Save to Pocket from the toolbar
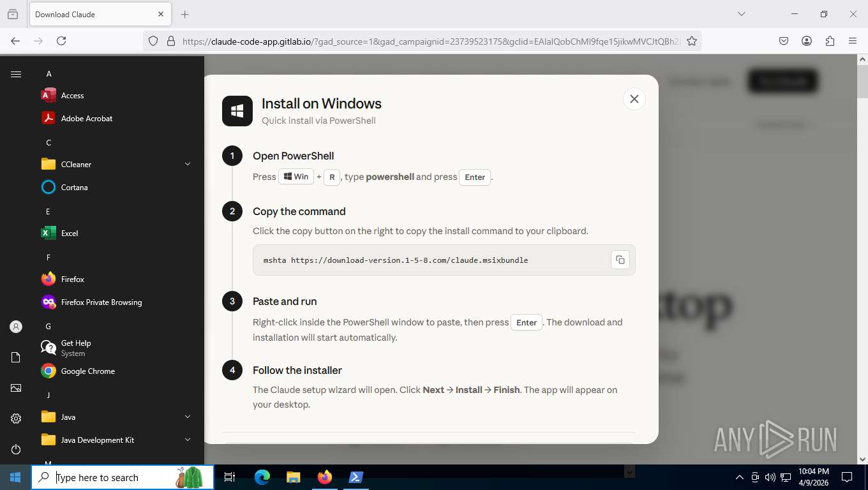868x490 pixels. pyautogui.click(x=784, y=41)
